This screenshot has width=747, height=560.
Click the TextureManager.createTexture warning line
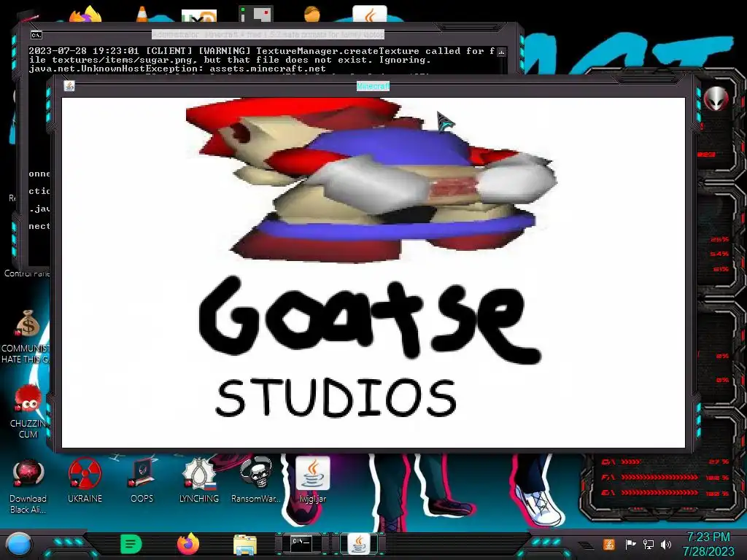(x=262, y=51)
